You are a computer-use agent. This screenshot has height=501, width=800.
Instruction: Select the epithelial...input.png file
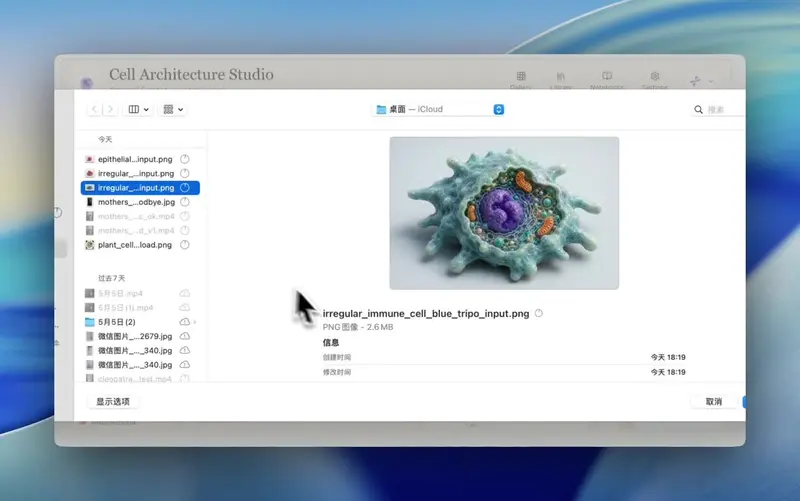click(x=140, y=159)
